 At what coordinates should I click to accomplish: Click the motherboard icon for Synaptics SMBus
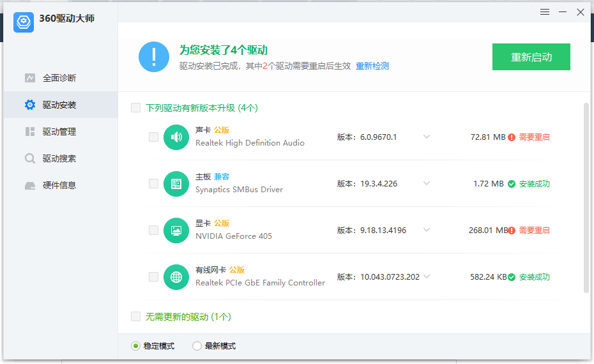pyautogui.click(x=176, y=184)
